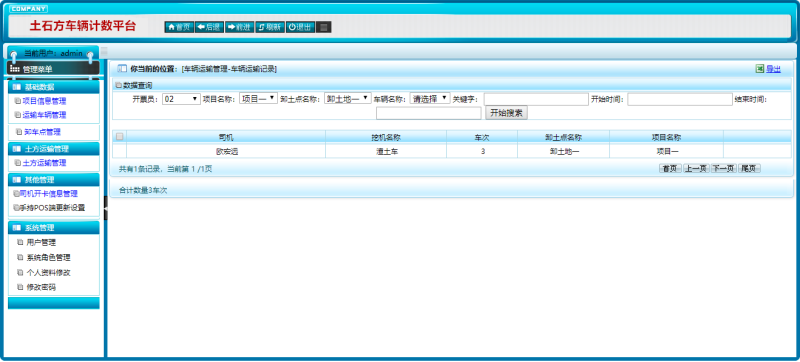Open 司机开卡信息管理 in the sidebar
This screenshot has height=362, width=800.
(x=48, y=194)
